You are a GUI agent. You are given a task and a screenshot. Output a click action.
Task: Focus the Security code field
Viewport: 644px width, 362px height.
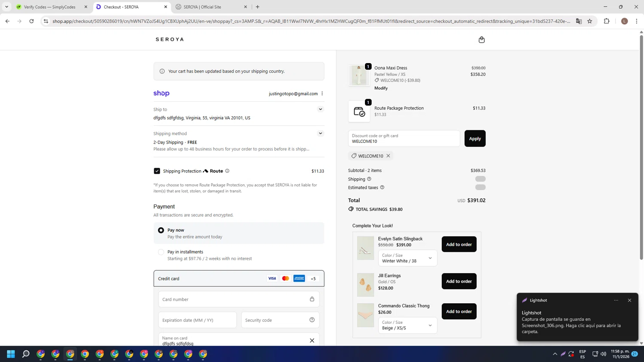280,320
